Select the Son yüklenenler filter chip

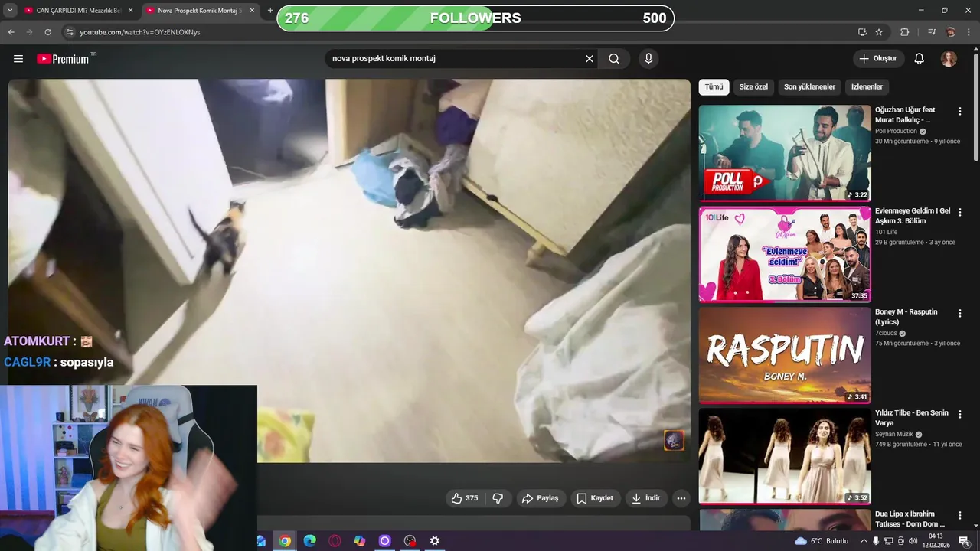click(809, 87)
